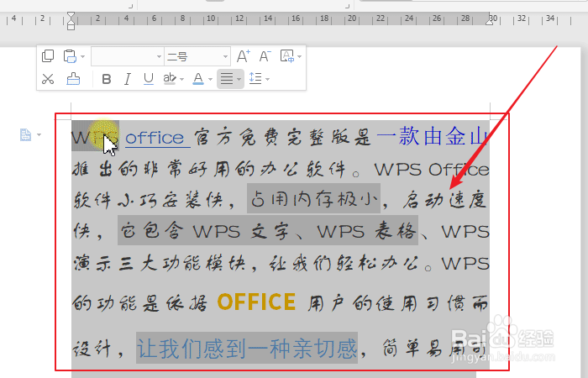588x378 pixels.
Task: Click the blue text '一款由金山'
Action: (432, 136)
